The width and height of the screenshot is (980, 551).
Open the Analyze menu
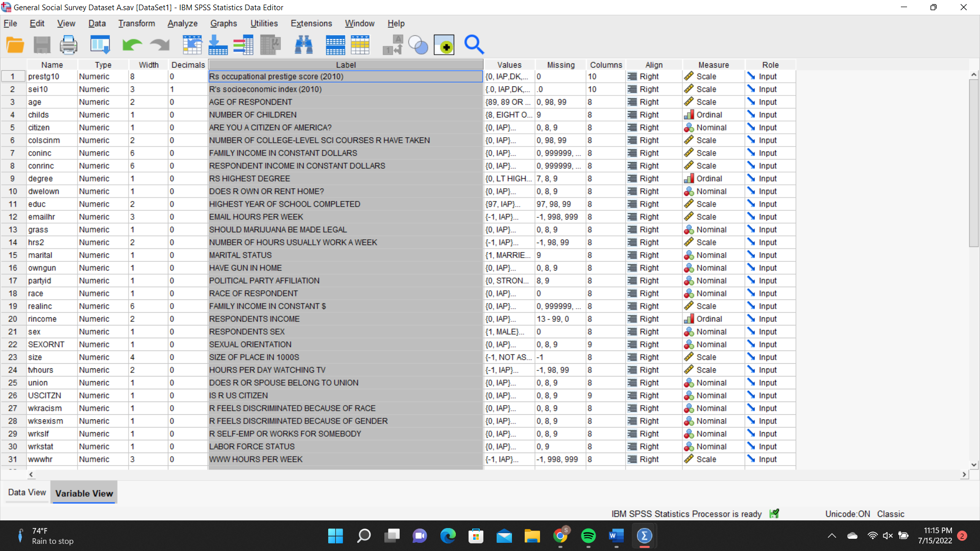(182, 23)
